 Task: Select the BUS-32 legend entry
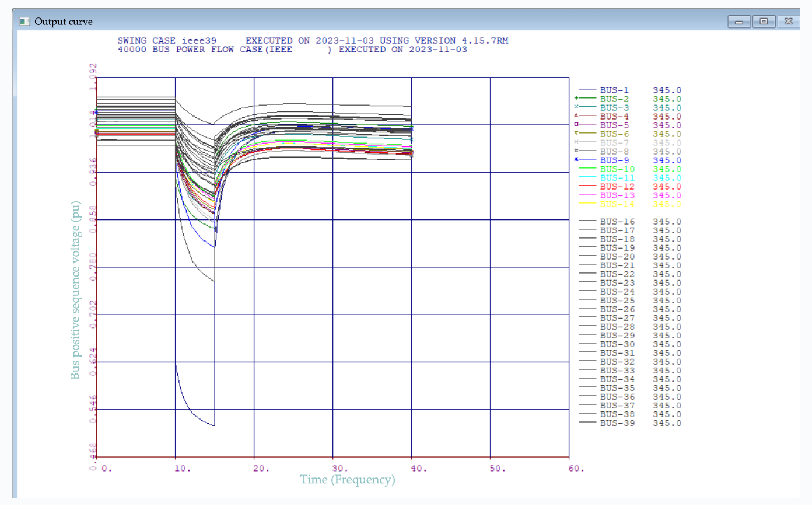click(x=630, y=362)
